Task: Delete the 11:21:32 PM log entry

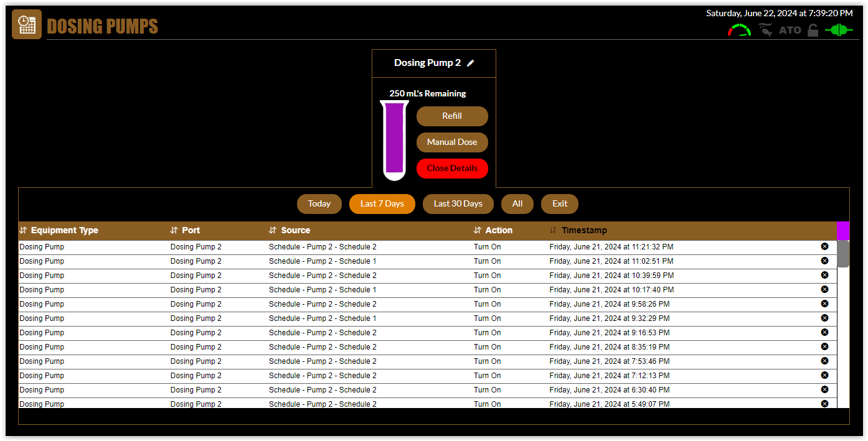Action: pyautogui.click(x=824, y=246)
